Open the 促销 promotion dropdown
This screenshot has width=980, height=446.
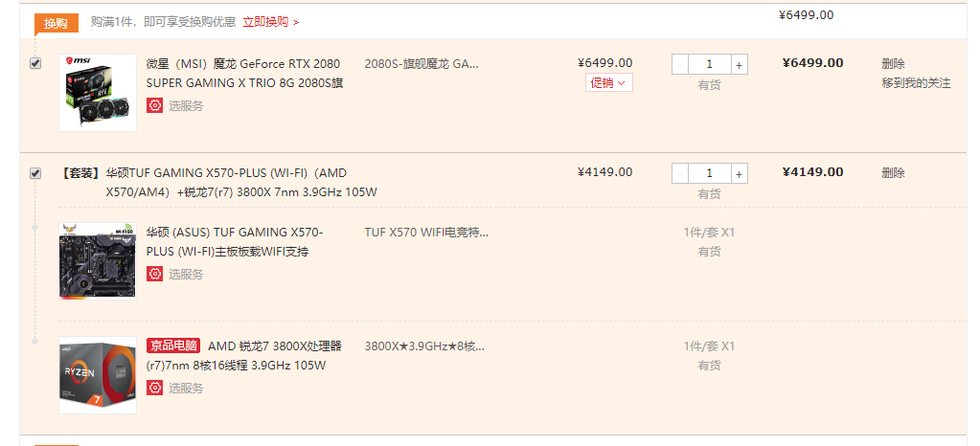pos(608,83)
